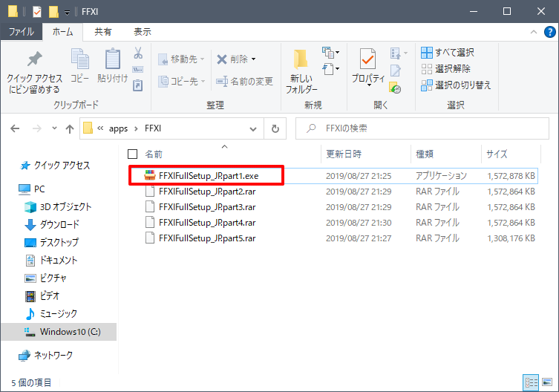Select FFXIFullSetup_JP.part1.exe
559x392 pixels.
coord(209,176)
